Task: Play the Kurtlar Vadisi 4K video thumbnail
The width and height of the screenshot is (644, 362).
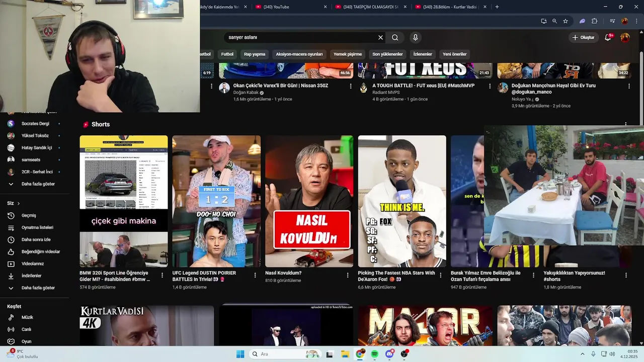Action: pyautogui.click(x=146, y=325)
